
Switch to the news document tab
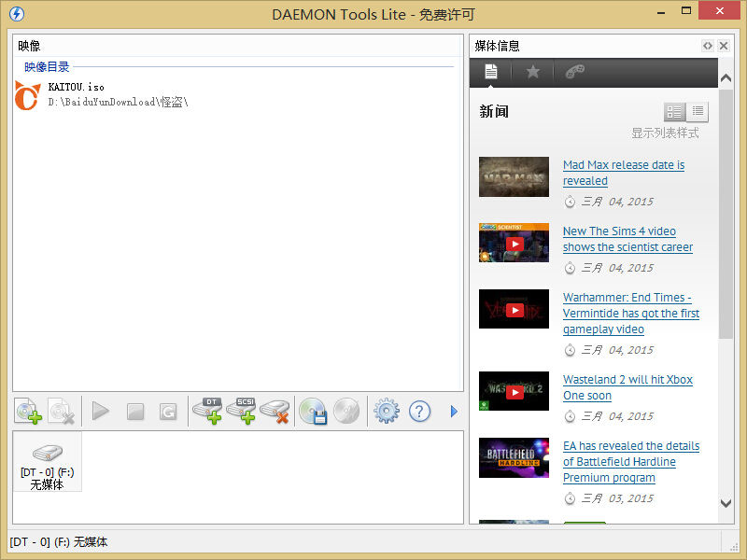click(x=491, y=72)
